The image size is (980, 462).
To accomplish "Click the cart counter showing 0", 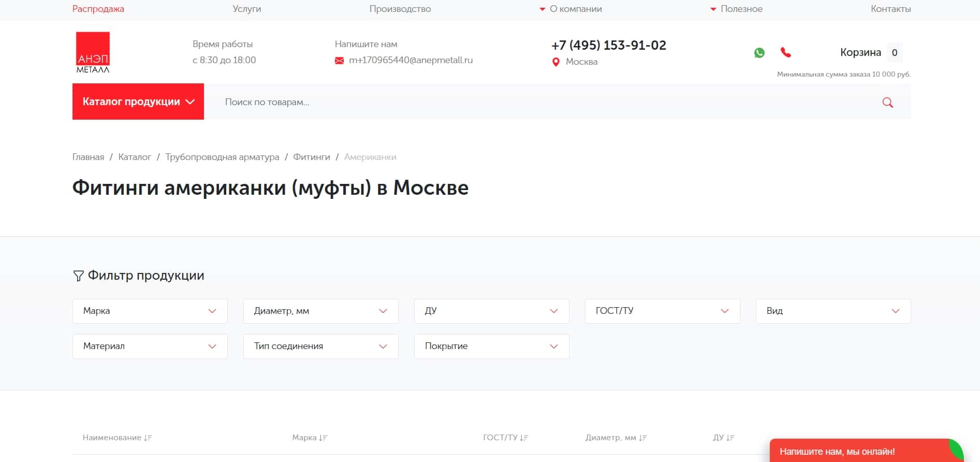I will [894, 52].
